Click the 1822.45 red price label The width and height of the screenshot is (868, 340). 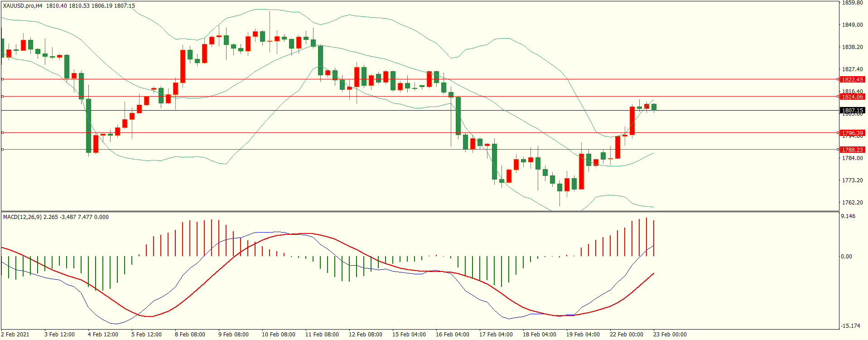(x=852, y=79)
